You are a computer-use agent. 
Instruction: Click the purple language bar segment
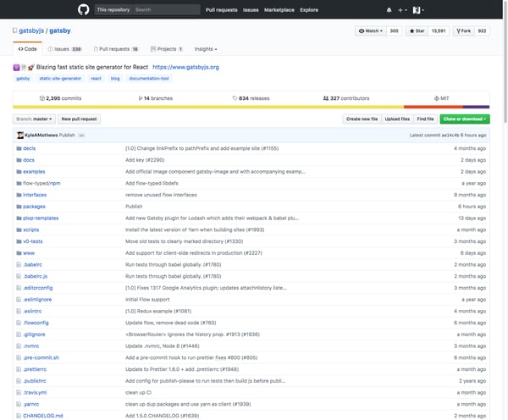(476, 107)
